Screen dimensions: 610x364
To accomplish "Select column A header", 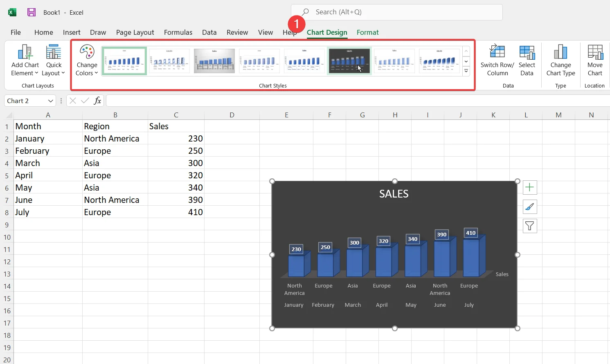I will click(48, 115).
